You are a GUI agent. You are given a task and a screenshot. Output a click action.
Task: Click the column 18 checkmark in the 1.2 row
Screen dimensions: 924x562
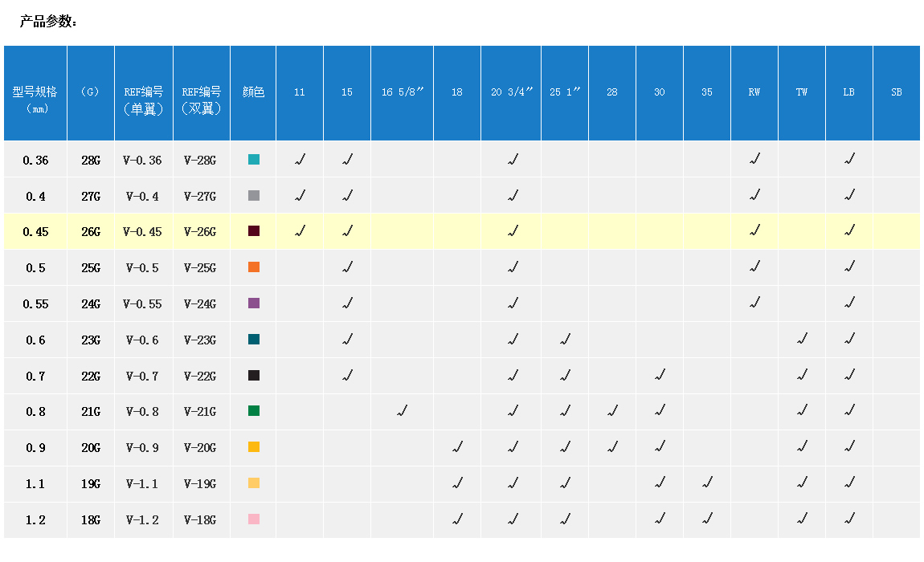[x=457, y=519]
